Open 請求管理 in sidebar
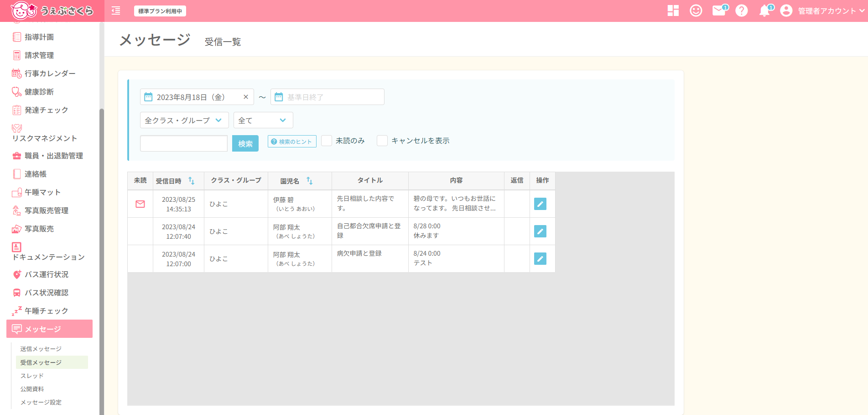Screen dimensions: 868x415 [x=39, y=55]
